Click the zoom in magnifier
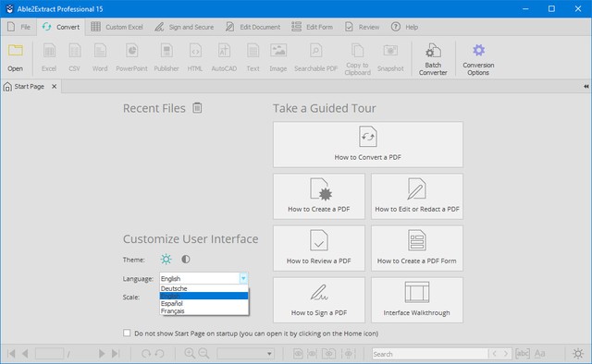This screenshot has width=592, height=364. (190, 354)
